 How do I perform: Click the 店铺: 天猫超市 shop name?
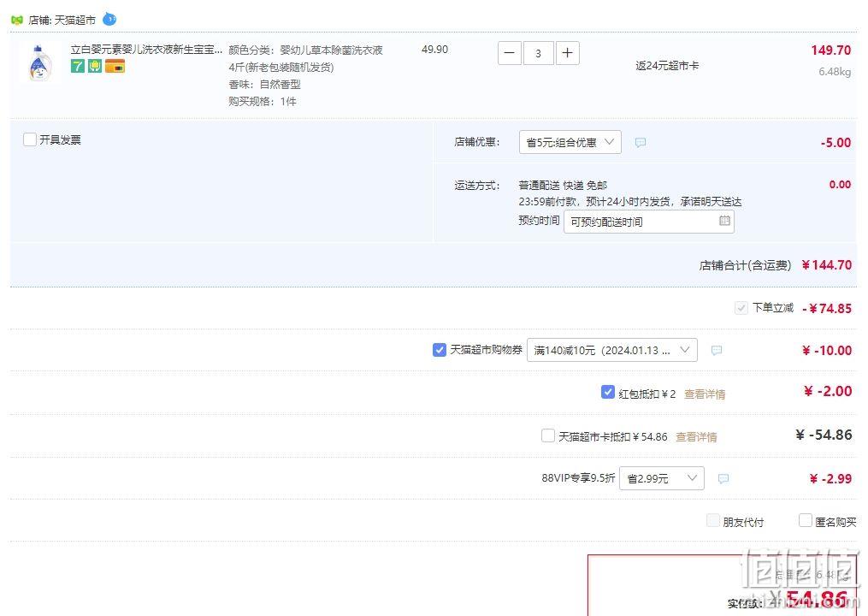pos(62,20)
